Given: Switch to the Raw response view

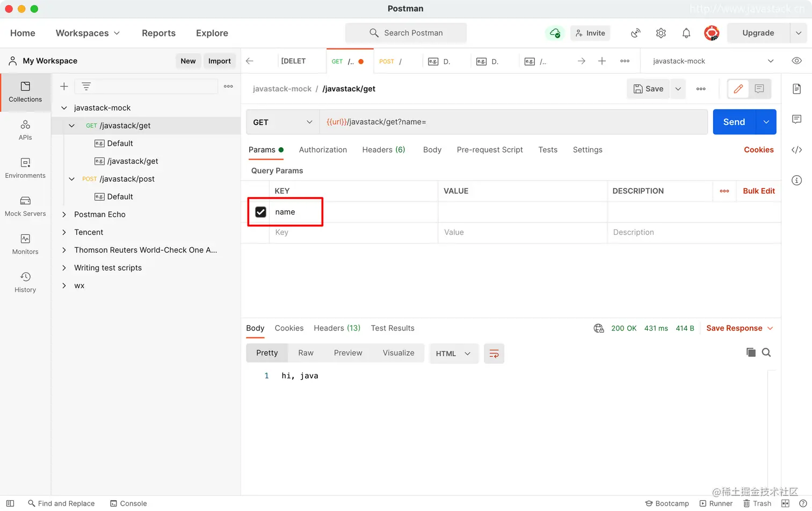Looking at the screenshot, I should click(x=306, y=353).
